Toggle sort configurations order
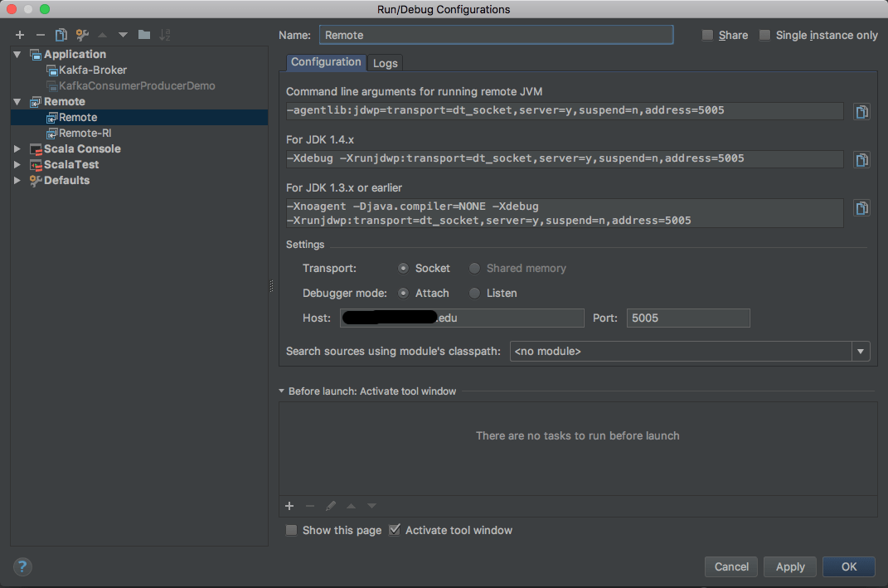The image size is (888, 588). tap(165, 35)
